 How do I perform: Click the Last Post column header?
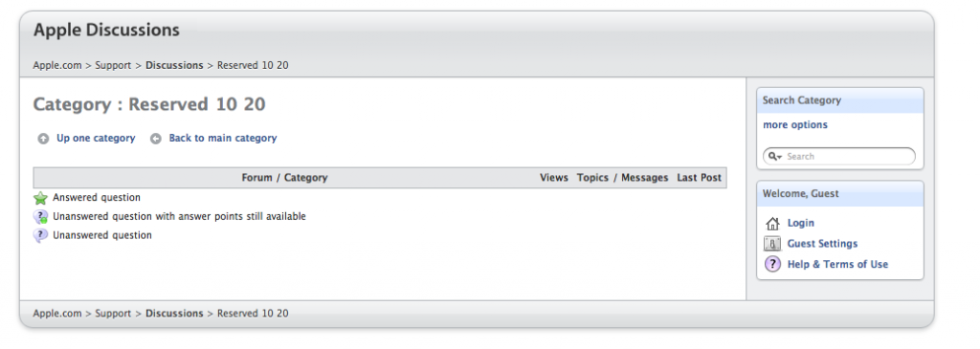pyautogui.click(x=699, y=177)
